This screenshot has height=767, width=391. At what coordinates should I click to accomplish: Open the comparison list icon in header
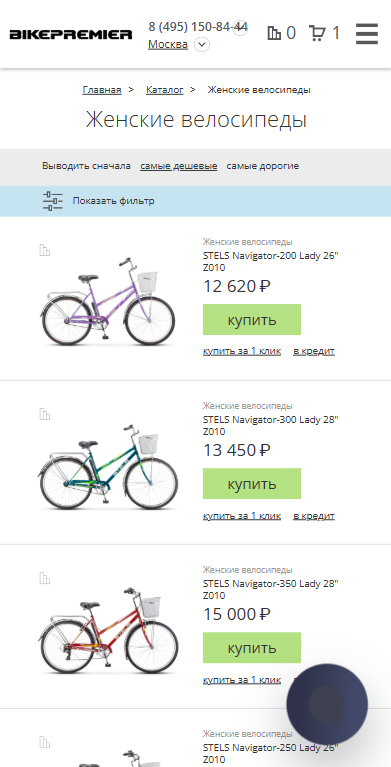[274, 33]
